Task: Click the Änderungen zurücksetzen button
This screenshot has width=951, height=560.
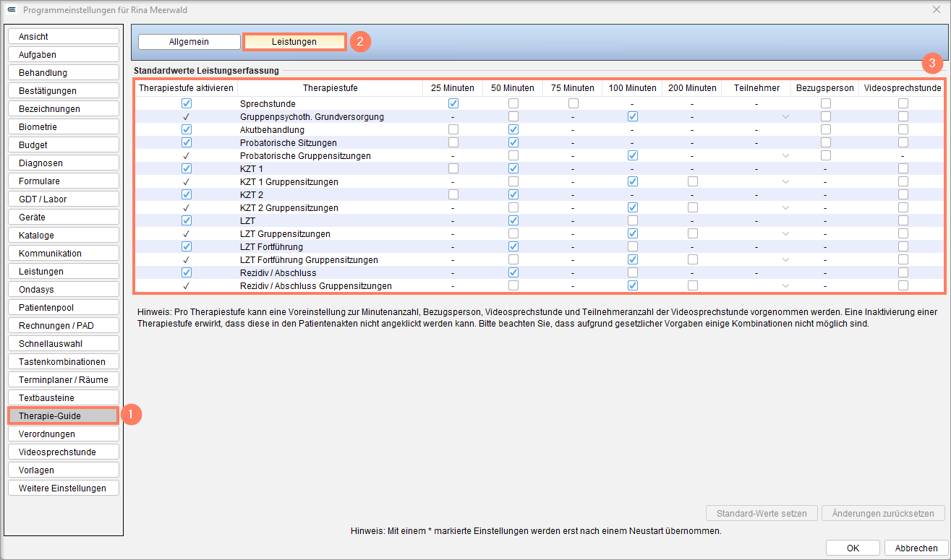Action: click(883, 514)
